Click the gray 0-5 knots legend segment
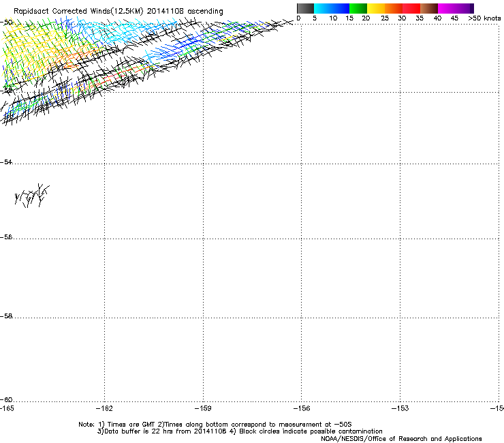 point(305,8)
